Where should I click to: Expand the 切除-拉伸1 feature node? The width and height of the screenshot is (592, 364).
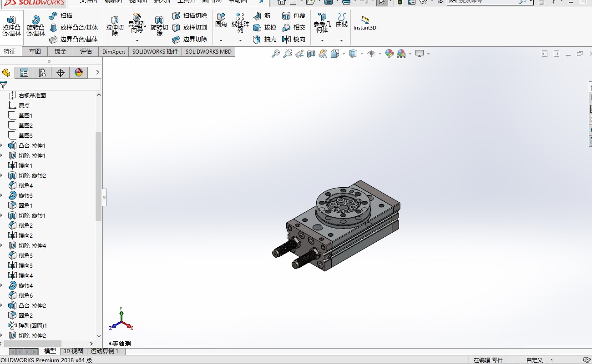pyautogui.click(x=2, y=155)
